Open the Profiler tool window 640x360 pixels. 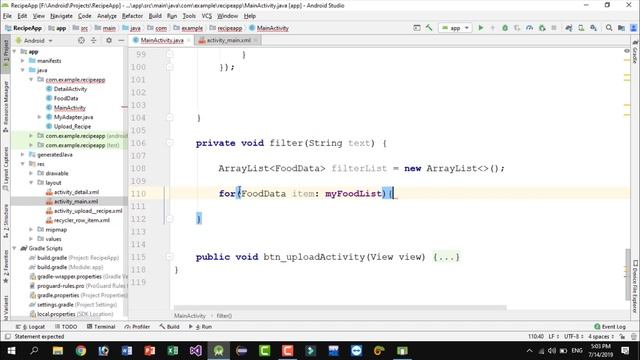[137, 327]
